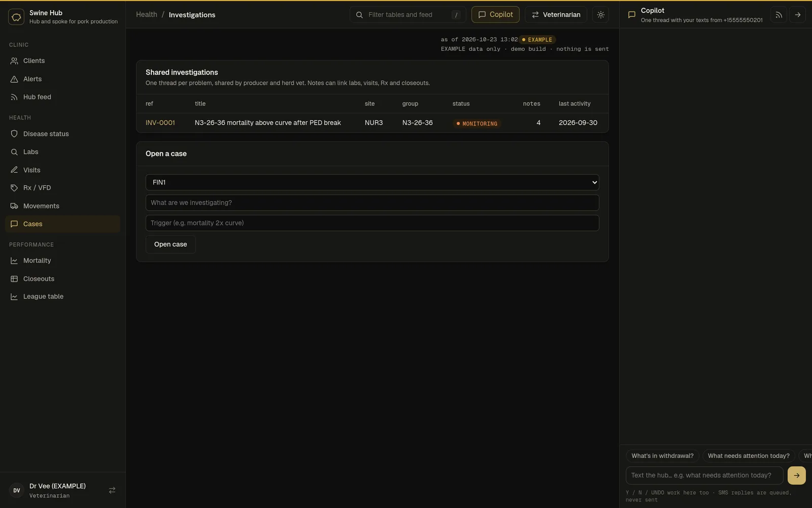The height and width of the screenshot is (508, 812).
Task: Click group cell N3-26-36
Action: pos(418,123)
